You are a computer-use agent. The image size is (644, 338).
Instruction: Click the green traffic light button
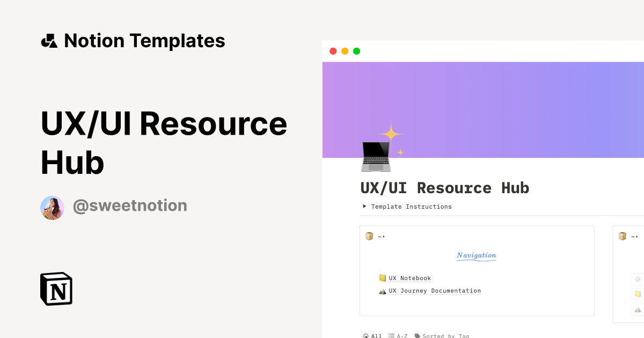pyautogui.click(x=356, y=51)
